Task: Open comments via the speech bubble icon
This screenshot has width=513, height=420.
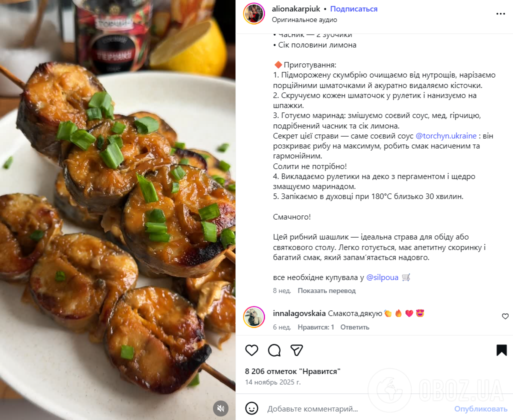Action: point(274,350)
